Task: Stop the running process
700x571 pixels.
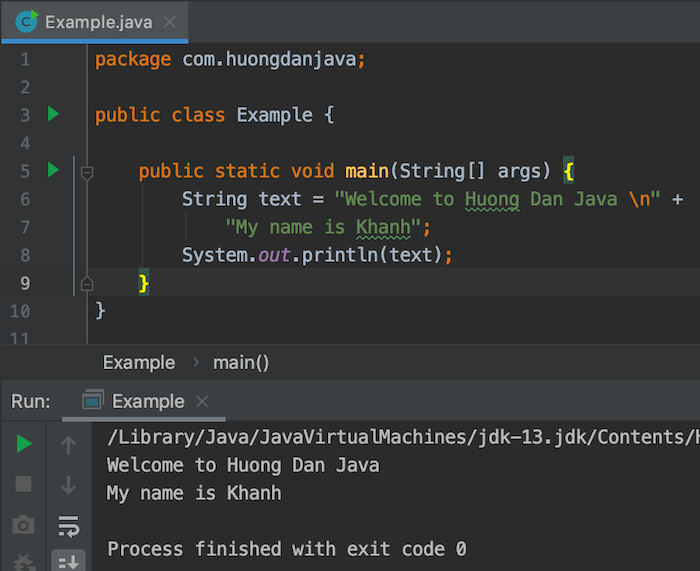Action: [x=23, y=484]
